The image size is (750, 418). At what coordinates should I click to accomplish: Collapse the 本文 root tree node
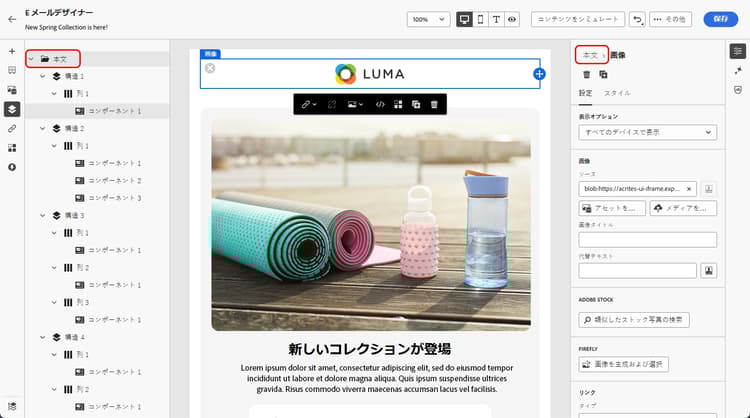pyautogui.click(x=32, y=59)
